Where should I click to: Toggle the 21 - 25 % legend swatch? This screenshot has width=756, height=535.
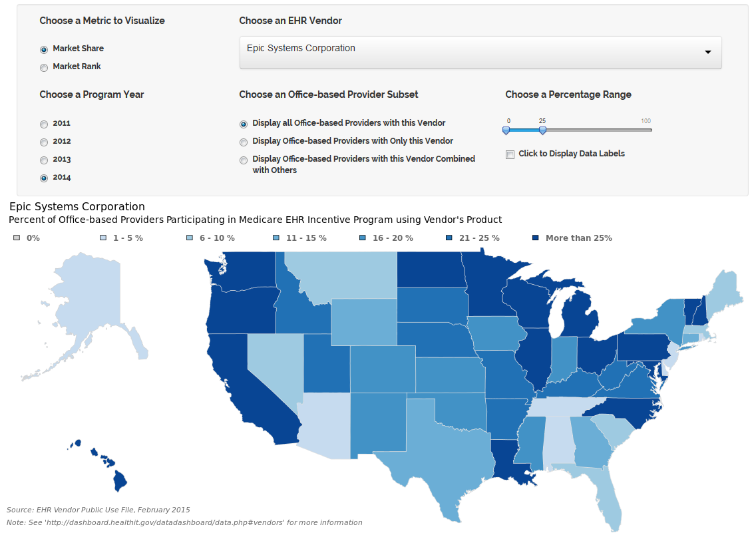click(449, 238)
